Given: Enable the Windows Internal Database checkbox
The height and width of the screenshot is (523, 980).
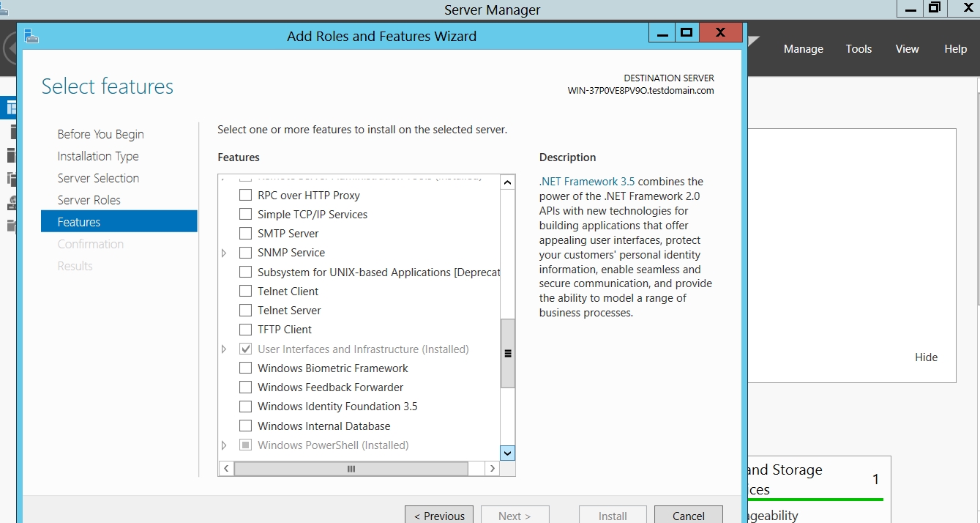Looking at the screenshot, I should pos(246,426).
